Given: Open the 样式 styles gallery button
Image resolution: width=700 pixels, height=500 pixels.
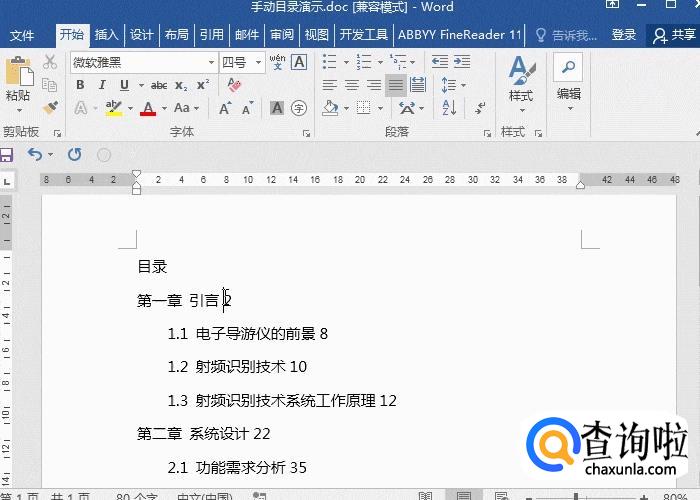Looking at the screenshot, I should pos(521,83).
